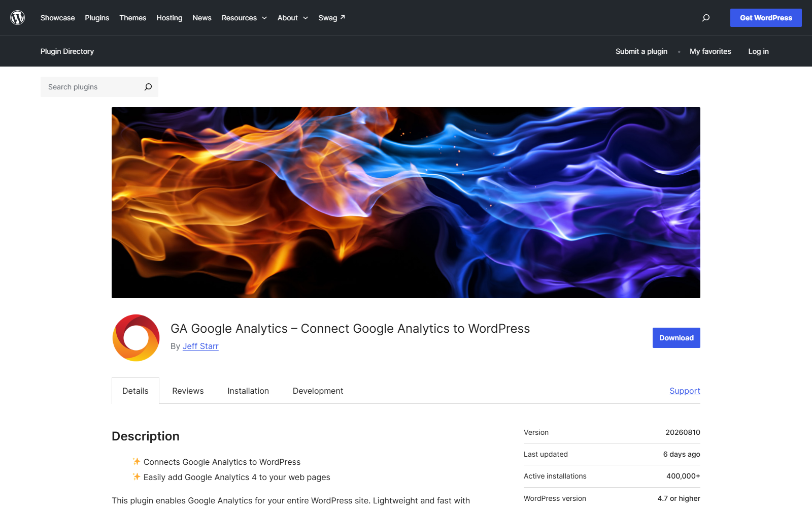This screenshot has height=508, width=812.
Task: Click 'Connects Google Analytics to WordPress' bullet
Action: tap(222, 462)
